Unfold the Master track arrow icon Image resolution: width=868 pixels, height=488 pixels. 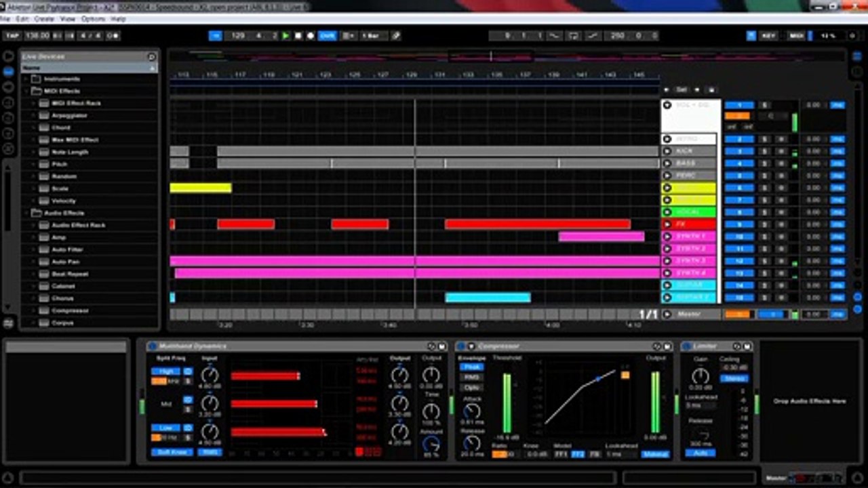667,314
